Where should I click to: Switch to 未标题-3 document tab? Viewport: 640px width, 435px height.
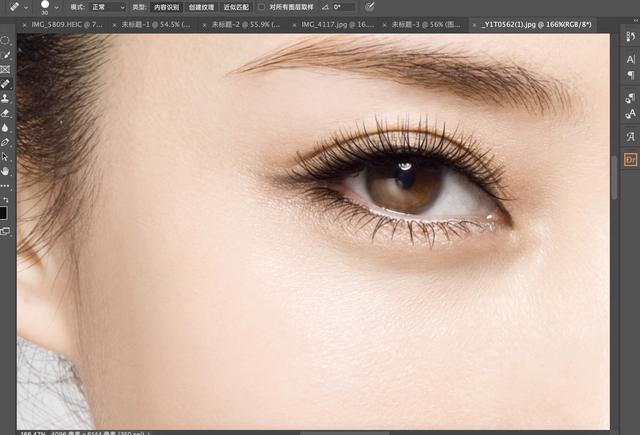coord(426,24)
